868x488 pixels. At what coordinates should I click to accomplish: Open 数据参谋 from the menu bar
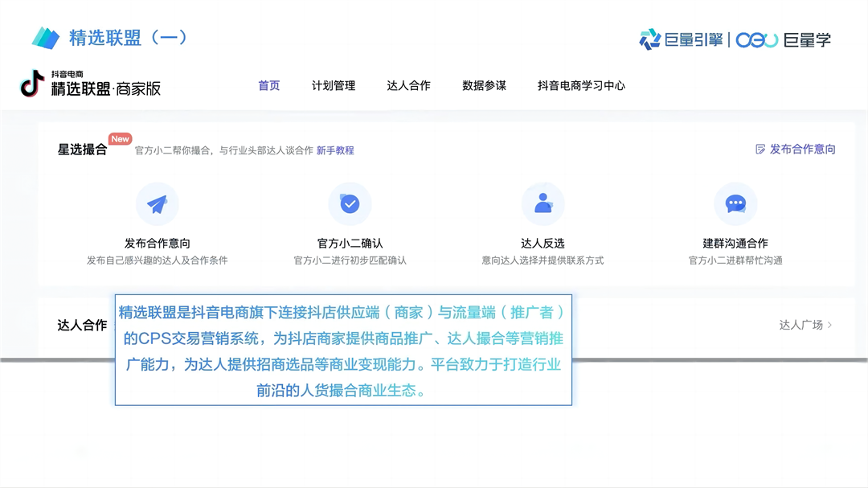point(484,85)
